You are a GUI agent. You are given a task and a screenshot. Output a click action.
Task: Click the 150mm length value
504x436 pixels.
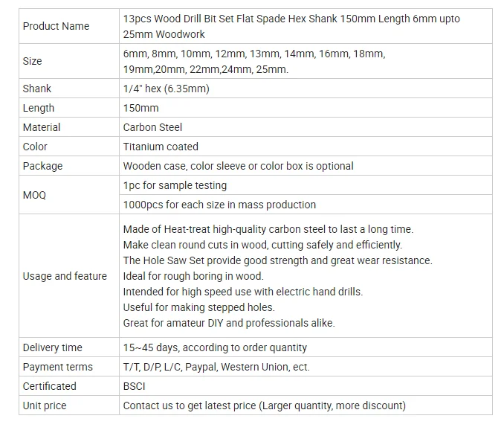coord(141,108)
